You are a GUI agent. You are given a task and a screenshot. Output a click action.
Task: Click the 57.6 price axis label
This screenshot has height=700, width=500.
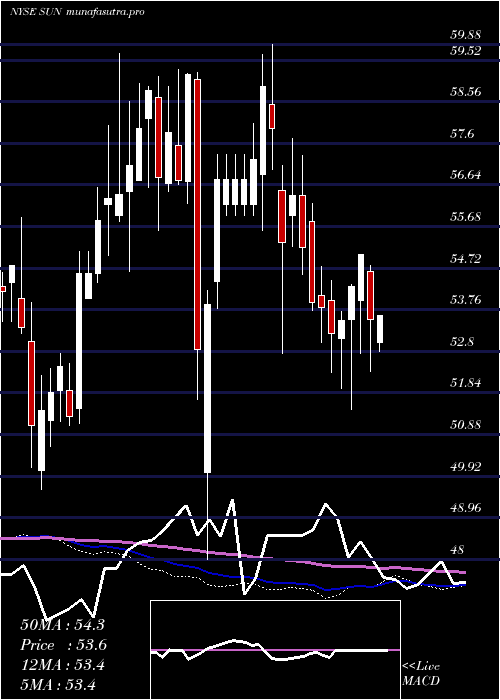coord(462,133)
